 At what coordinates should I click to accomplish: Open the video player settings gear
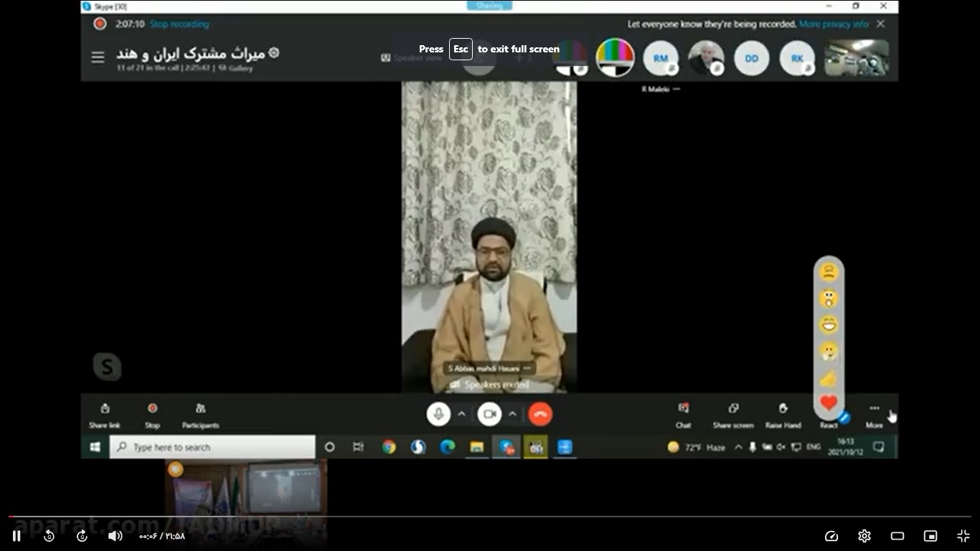coord(864,536)
